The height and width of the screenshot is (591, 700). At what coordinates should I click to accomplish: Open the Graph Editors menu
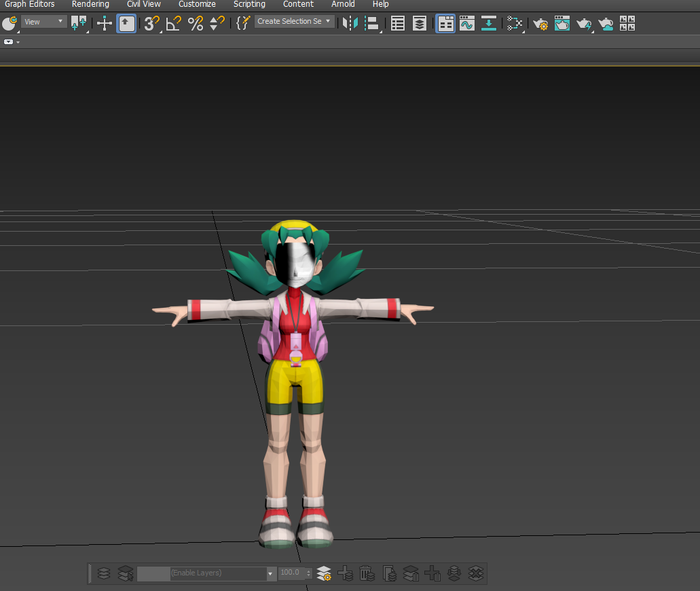pos(29,4)
